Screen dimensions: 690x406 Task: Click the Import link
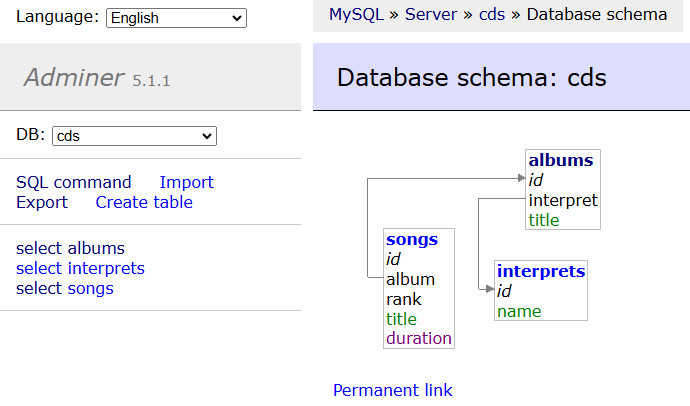coord(186,182)
